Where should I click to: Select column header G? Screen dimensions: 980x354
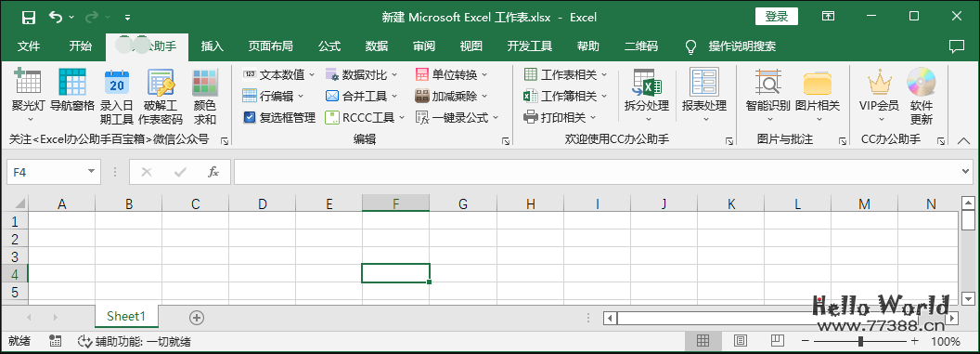(x=463, y=203)
